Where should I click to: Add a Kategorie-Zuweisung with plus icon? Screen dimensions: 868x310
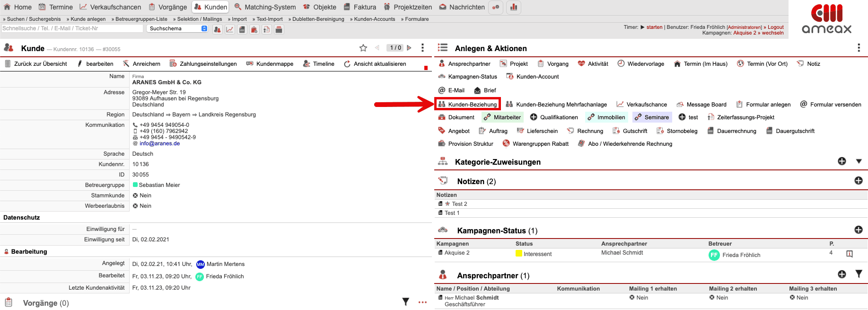click(842, 161)
